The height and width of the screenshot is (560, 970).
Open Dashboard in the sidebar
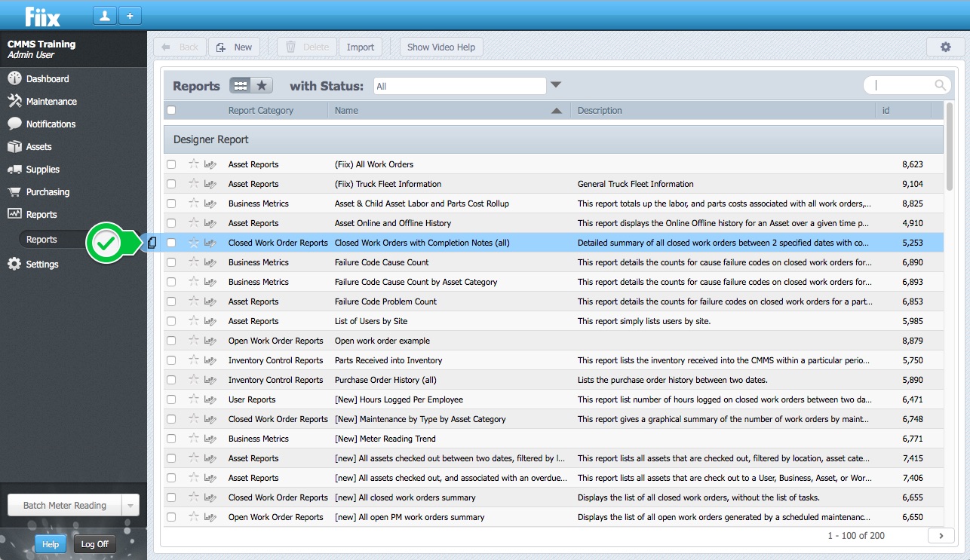click(x=48, y=78)
